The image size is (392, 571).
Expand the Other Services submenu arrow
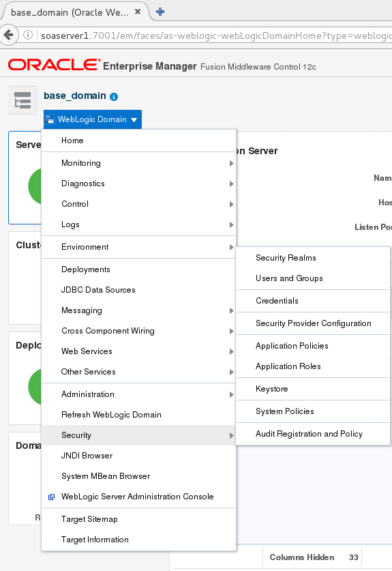(x=231, y=372)
